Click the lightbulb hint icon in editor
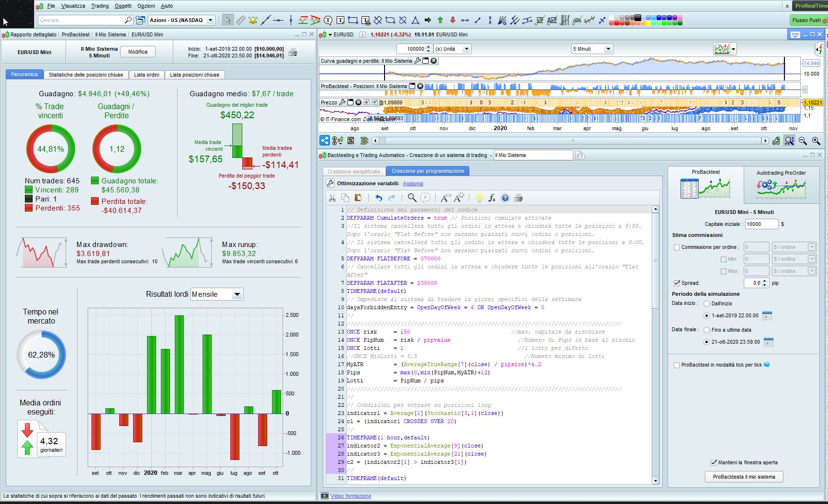Image resolution: width=828 pixels, height=504 pixels. [479, 198]
